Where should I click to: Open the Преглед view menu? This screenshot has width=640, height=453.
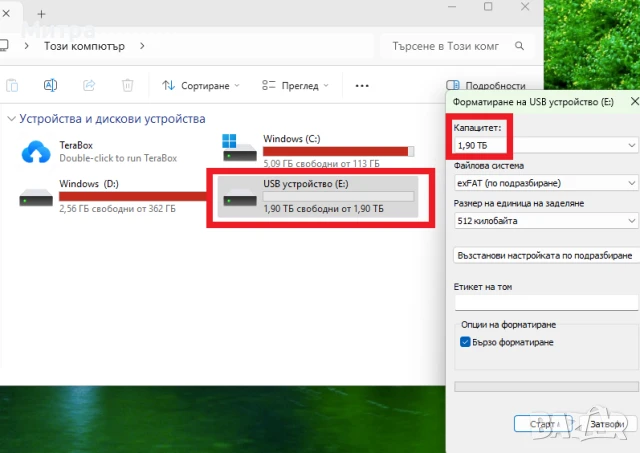coord(292,86)
